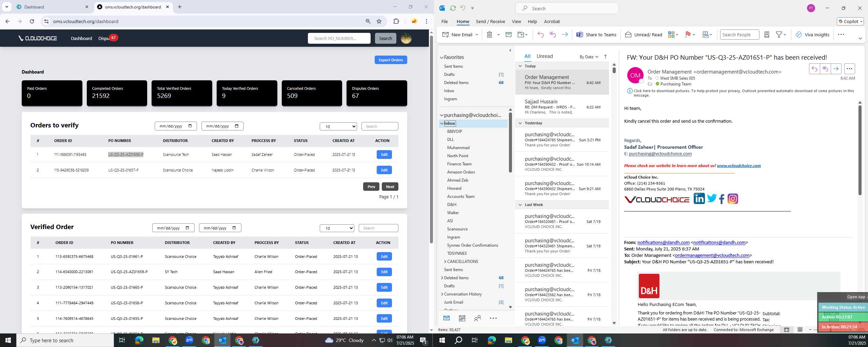868x347 pixels.
Task: Click the Archive icon in Outlook ribbon
Action: click(x=508, y=35)
